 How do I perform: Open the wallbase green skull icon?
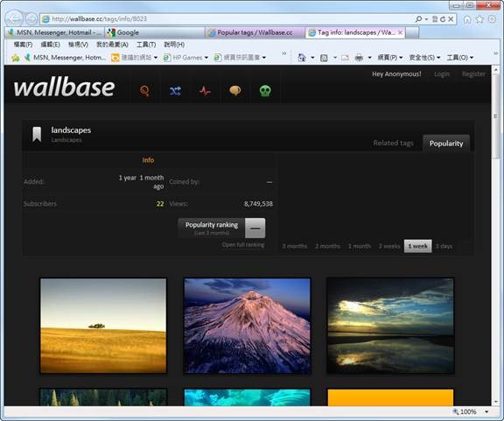(265, 91)
